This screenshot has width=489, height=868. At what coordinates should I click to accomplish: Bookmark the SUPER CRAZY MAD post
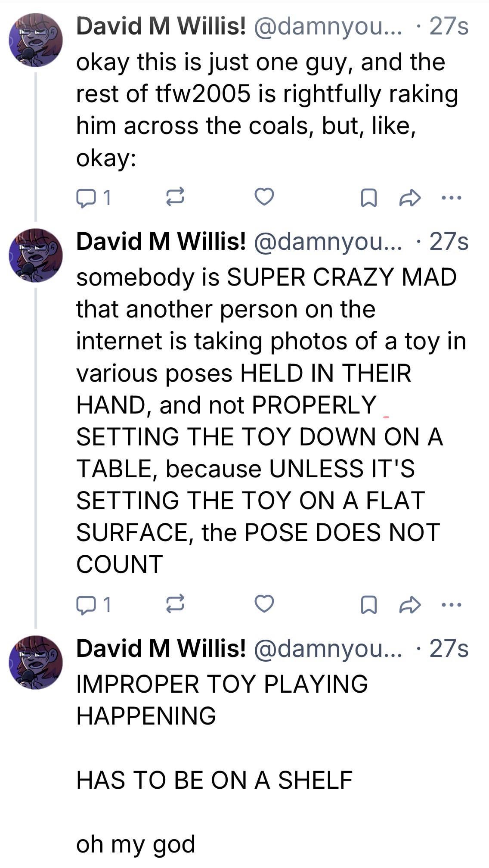coord(368,605)
